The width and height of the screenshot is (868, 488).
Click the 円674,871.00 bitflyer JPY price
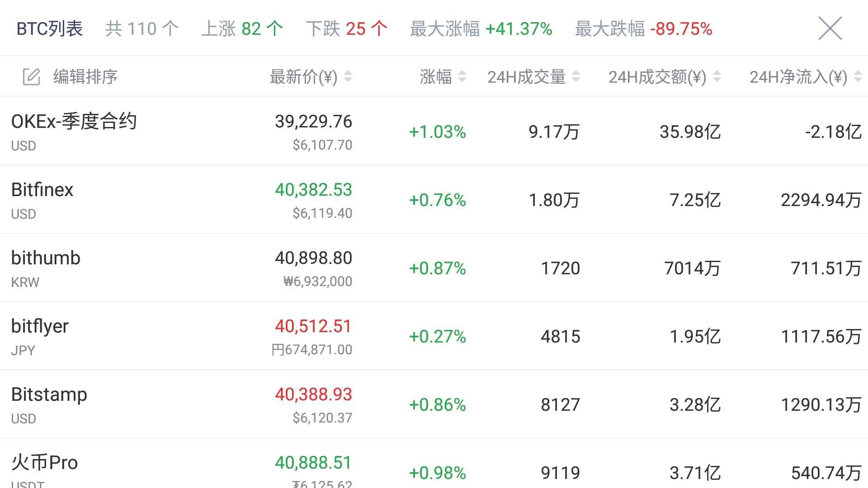click(x=312, y=350)
